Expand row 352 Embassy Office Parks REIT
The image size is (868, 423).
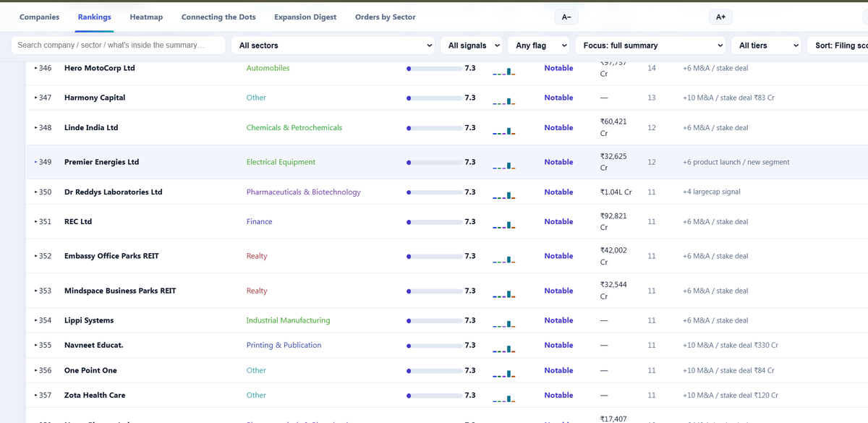tap(36, 256)
